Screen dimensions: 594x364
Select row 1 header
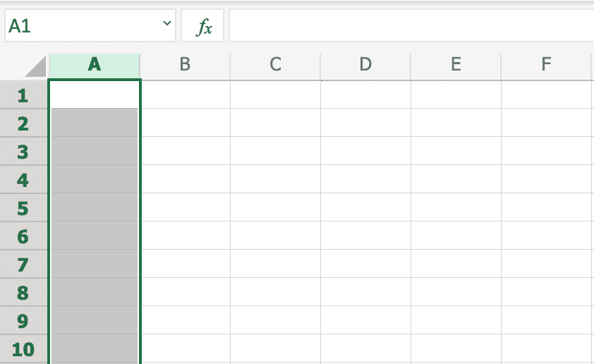tap(23, 95)
